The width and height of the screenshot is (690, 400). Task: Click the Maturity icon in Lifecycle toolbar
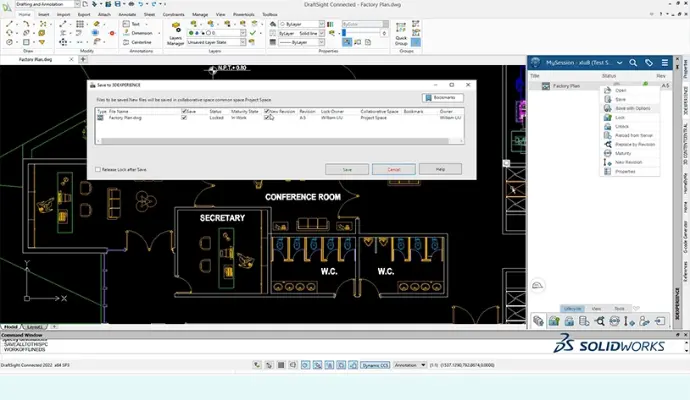614,321
